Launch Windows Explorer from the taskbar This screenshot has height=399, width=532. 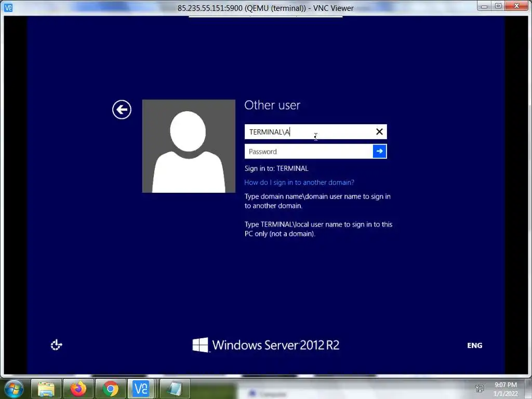pyautogui.click(x=46, y=389)
